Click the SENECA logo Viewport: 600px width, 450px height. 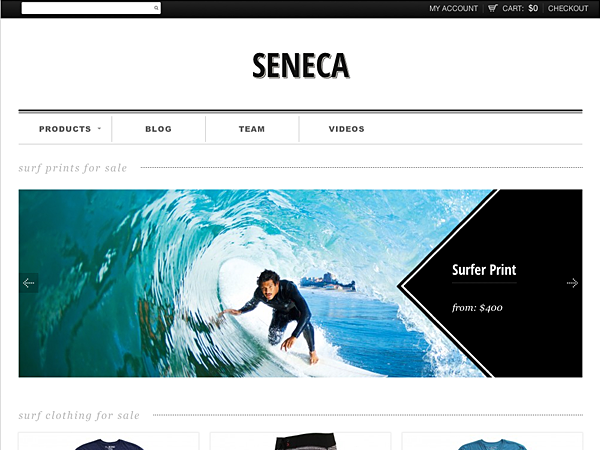[x=301, y=66]
